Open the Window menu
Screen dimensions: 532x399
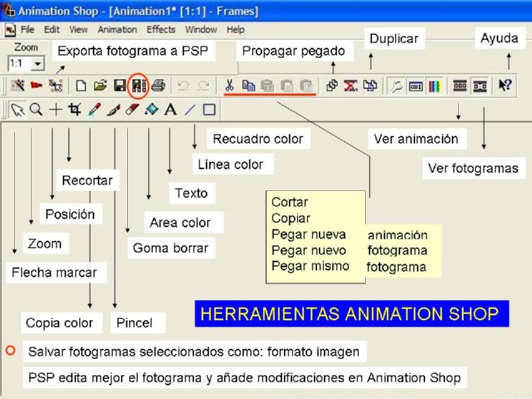click(201, 30)
